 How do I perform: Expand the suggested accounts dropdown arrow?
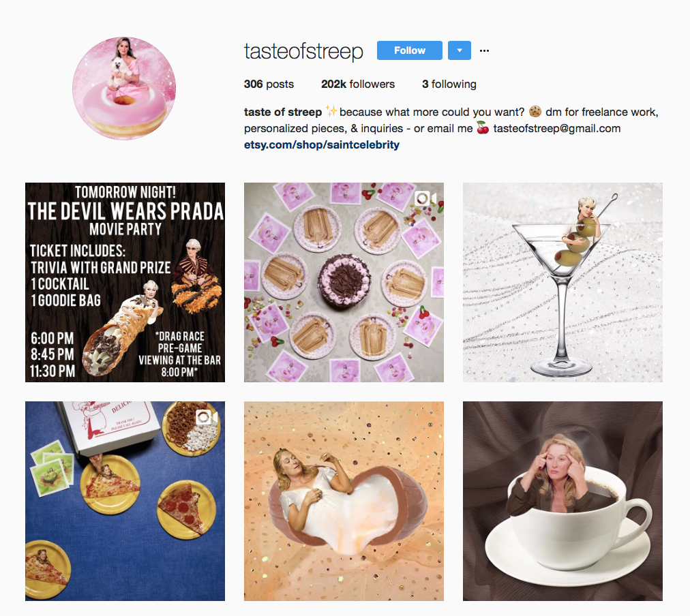(460, 50)
